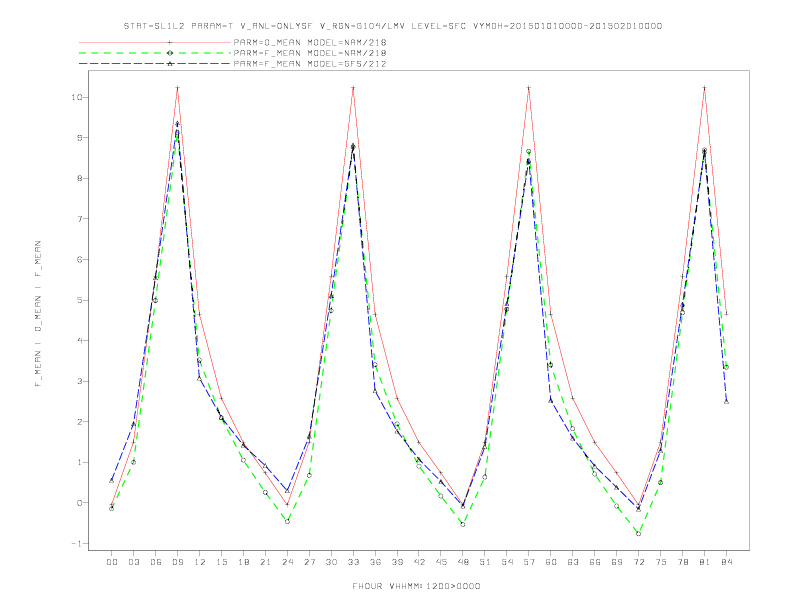The height and width of the screenshot is (612, 792).
Task: Click x-axis forecast hour label 69
Action: tap(617, 562)
